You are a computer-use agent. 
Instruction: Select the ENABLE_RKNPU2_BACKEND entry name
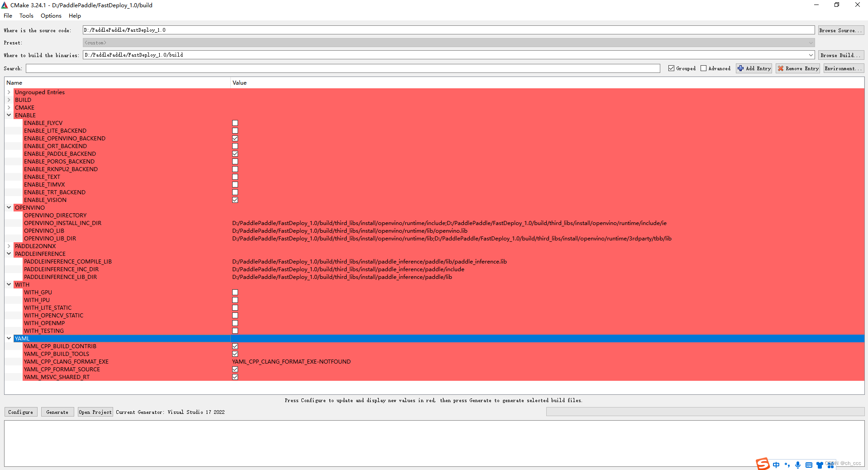tap(61, 169)
